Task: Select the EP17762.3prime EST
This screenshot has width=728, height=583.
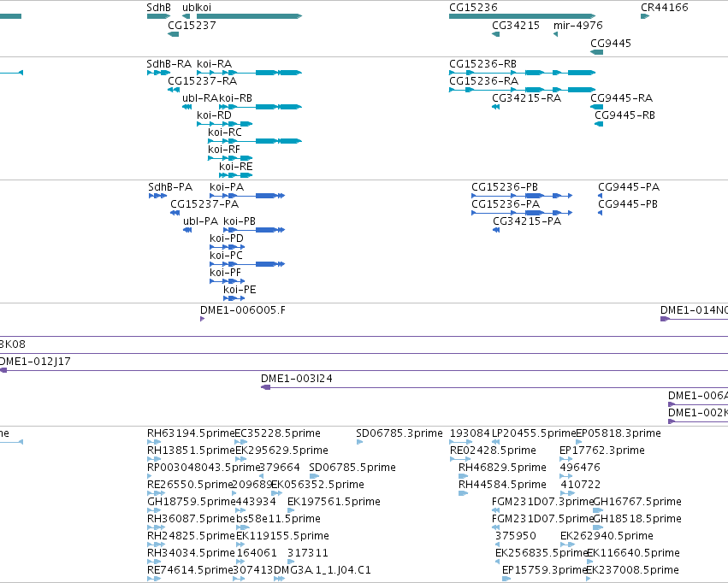Action: pos(566,459)
